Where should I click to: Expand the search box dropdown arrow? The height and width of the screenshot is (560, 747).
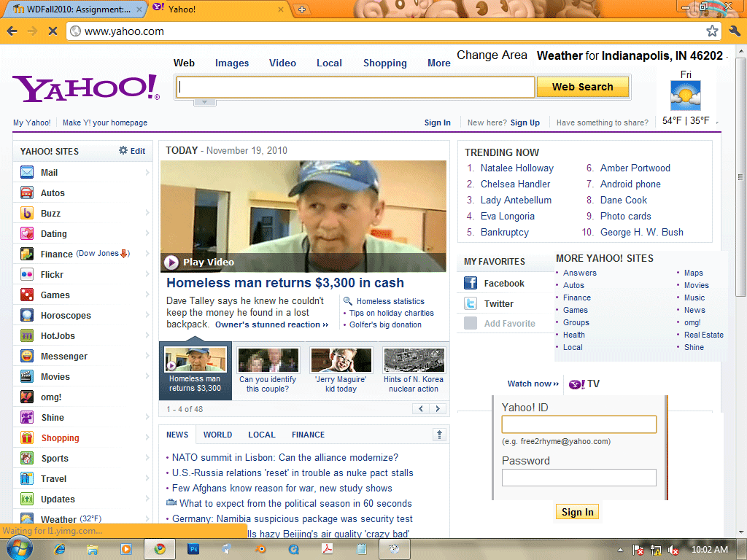click(x=204, y=102)
